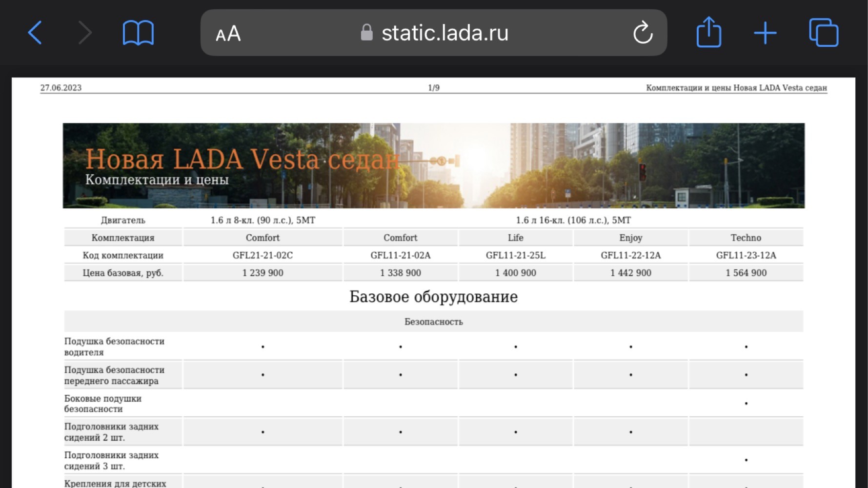Click the Новая LADA Vesta седан banner image
Screen dimensions: 868x488
[x=434, y=165]
